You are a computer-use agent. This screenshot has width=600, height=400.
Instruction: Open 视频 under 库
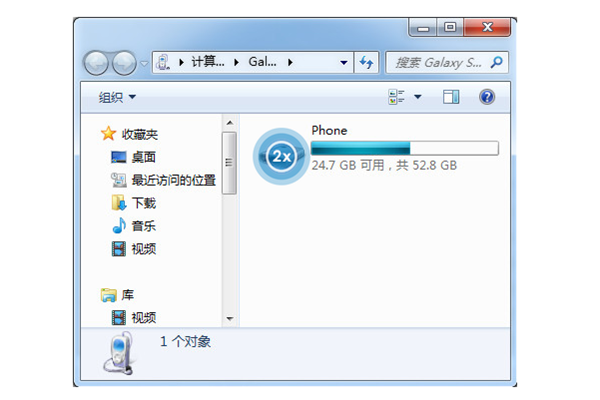point(144,318)
